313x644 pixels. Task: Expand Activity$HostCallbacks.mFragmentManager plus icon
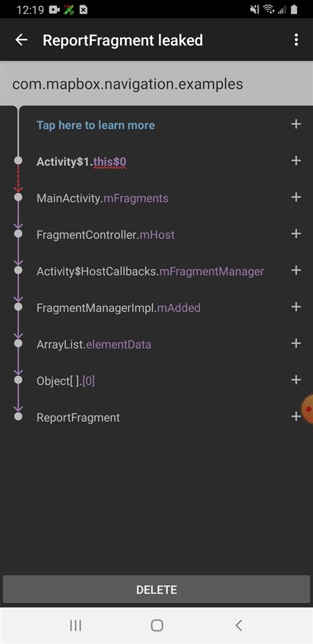[x=296, y=270]
